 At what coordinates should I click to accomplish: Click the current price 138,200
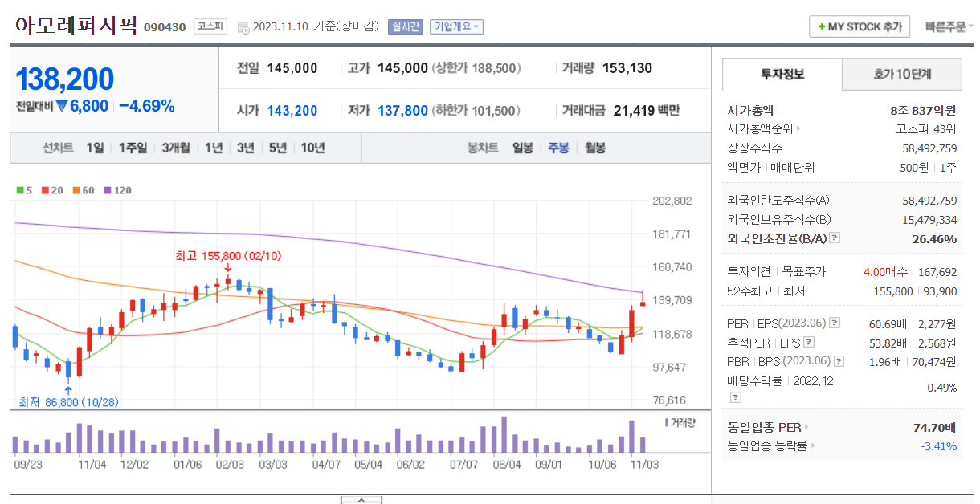coord(64,79)
